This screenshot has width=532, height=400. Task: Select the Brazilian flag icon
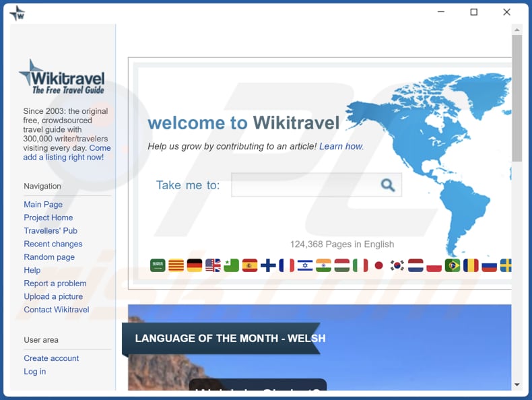pyautogui.click(x=453, y=265)
